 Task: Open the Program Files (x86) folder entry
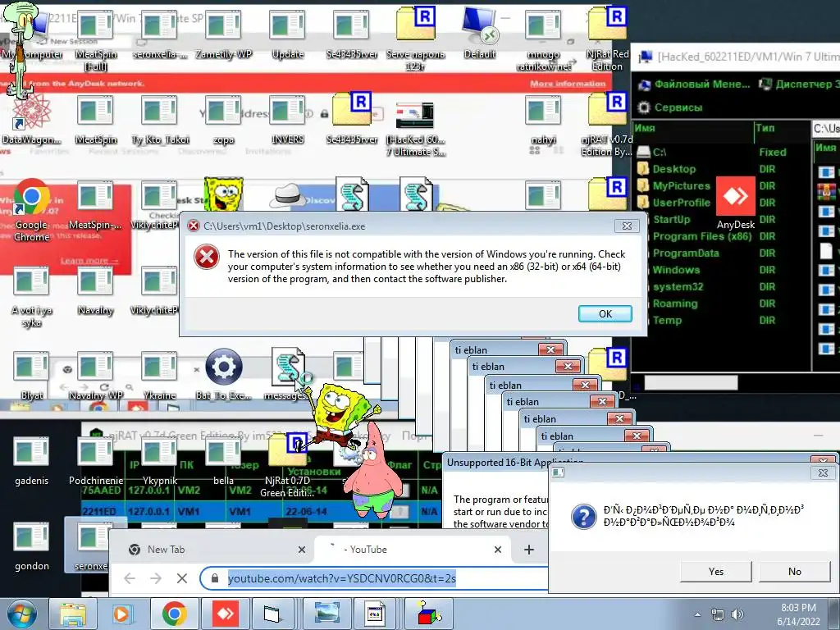(x=702, y=236)
